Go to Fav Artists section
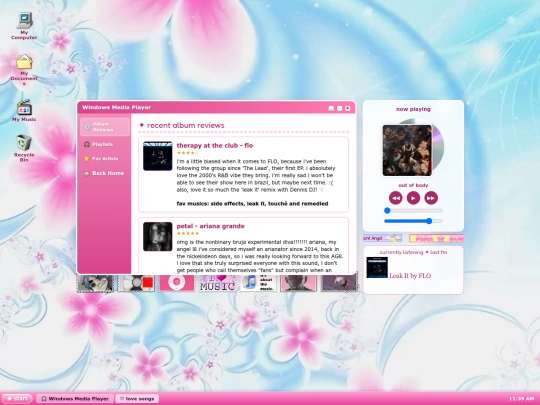This screenshot has width=540, height=405. pos(105,159)
